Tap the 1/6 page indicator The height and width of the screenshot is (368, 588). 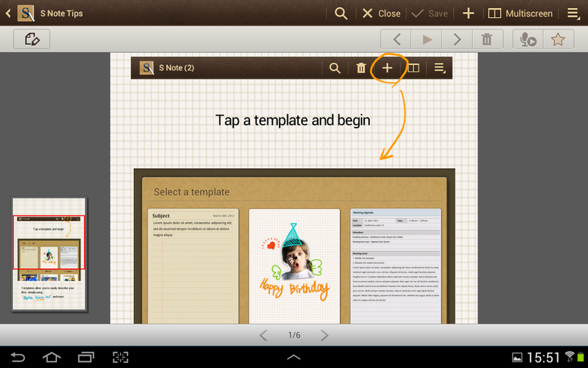tap(294, 335)
